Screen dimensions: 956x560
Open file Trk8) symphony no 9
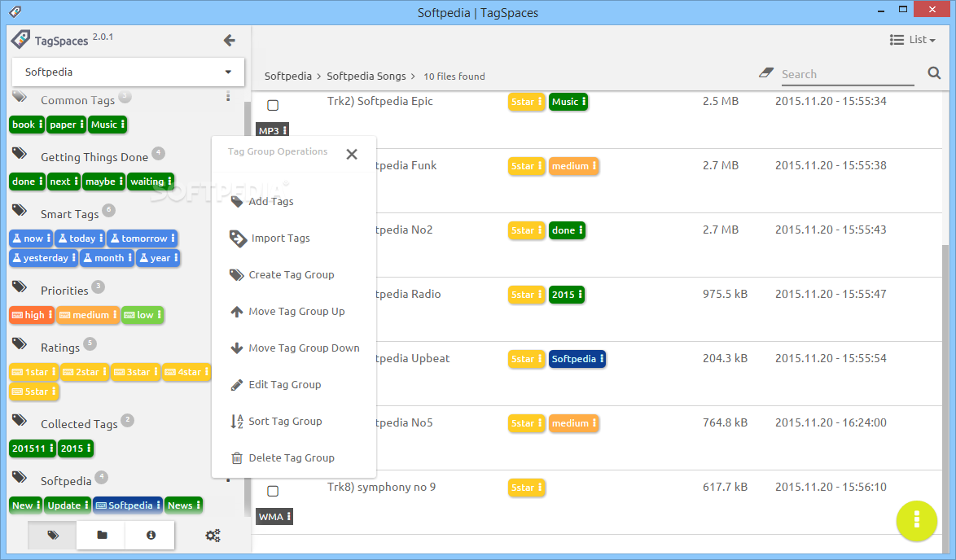pyautogui.click(x=382, y=487)
